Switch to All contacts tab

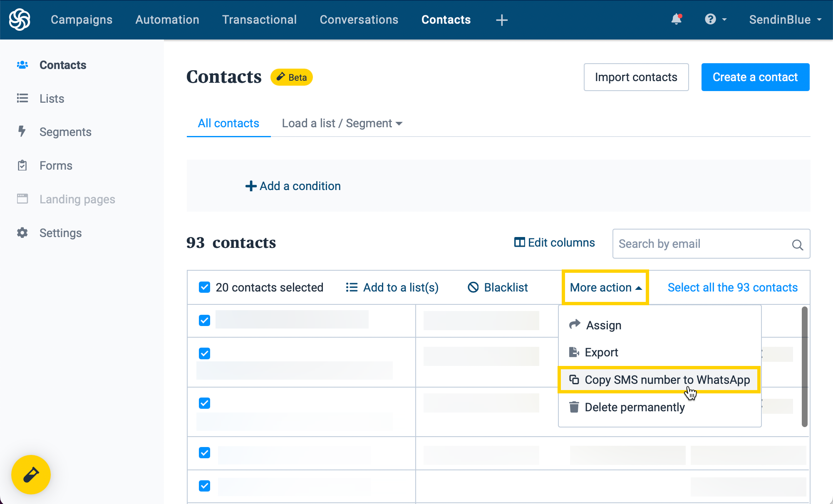(228, 123)
